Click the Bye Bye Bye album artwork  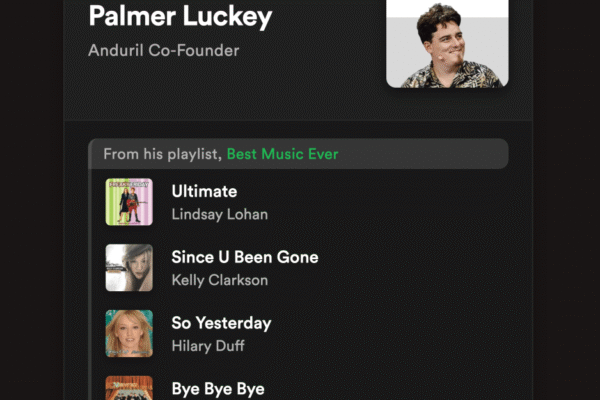[129, 388]
